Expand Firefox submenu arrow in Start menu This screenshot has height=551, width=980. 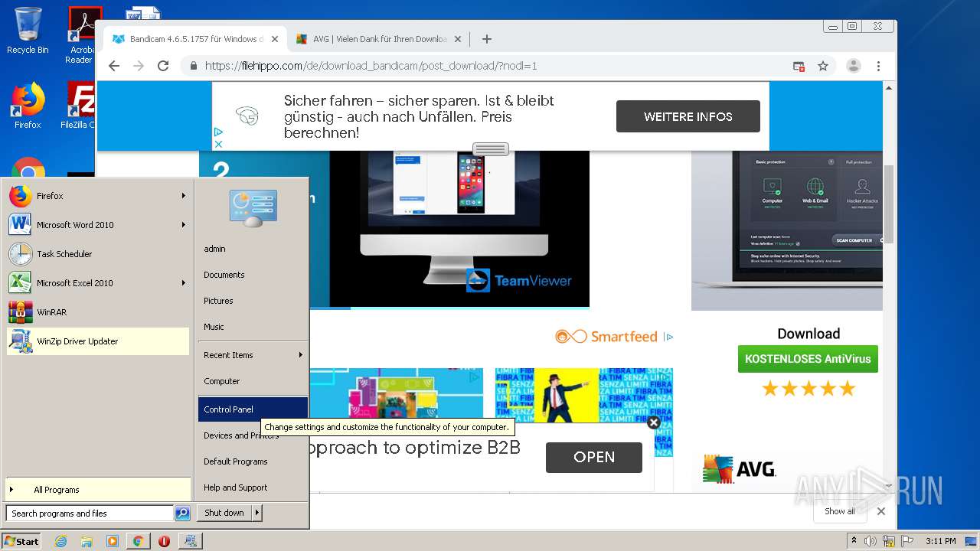pyautogui.click(x=184, y=196)
